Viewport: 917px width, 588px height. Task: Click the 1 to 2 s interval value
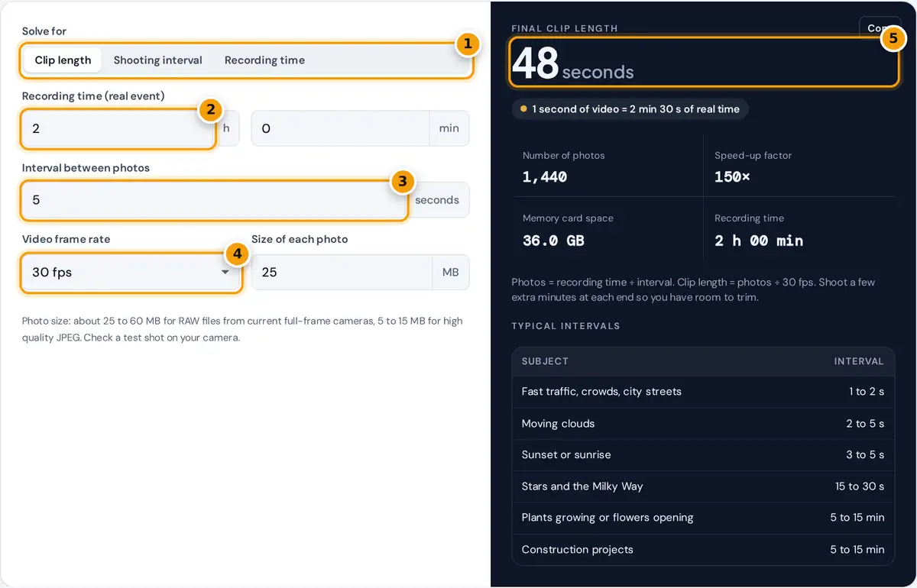867,392
